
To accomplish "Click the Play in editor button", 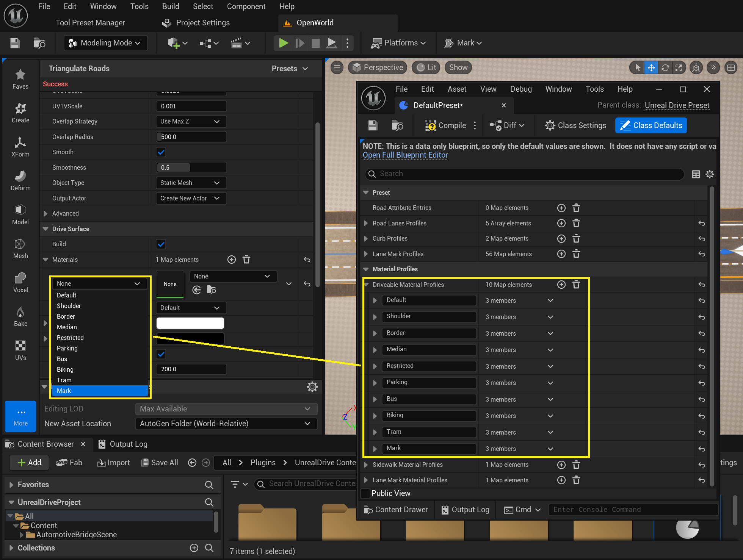I will (x=283, y=43).
